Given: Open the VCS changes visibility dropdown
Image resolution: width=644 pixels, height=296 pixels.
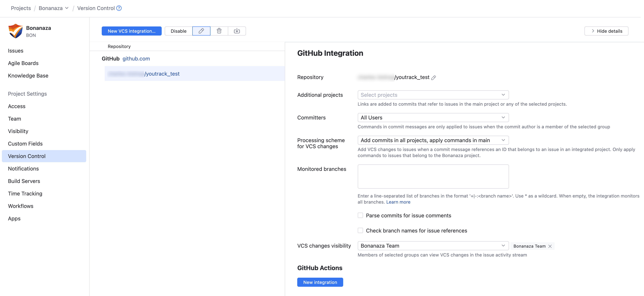Looking at the screenshot, I should (433, 246).
